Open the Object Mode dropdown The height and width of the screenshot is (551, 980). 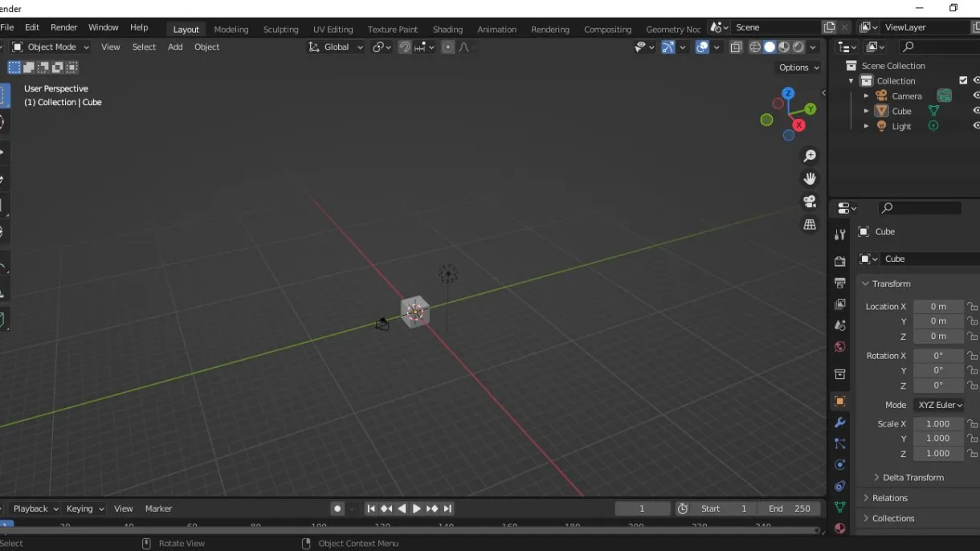[50, 47]
